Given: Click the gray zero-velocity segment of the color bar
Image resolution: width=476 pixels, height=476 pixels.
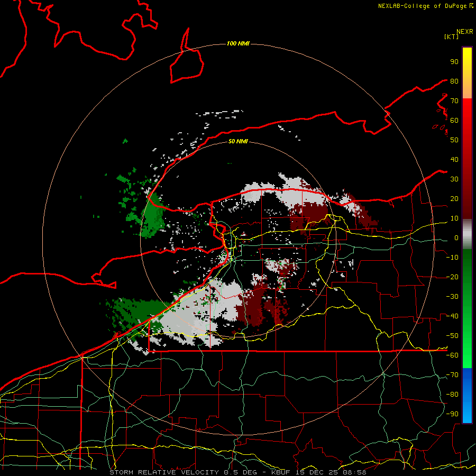Looking at the screenshot, I should [467, 234].
